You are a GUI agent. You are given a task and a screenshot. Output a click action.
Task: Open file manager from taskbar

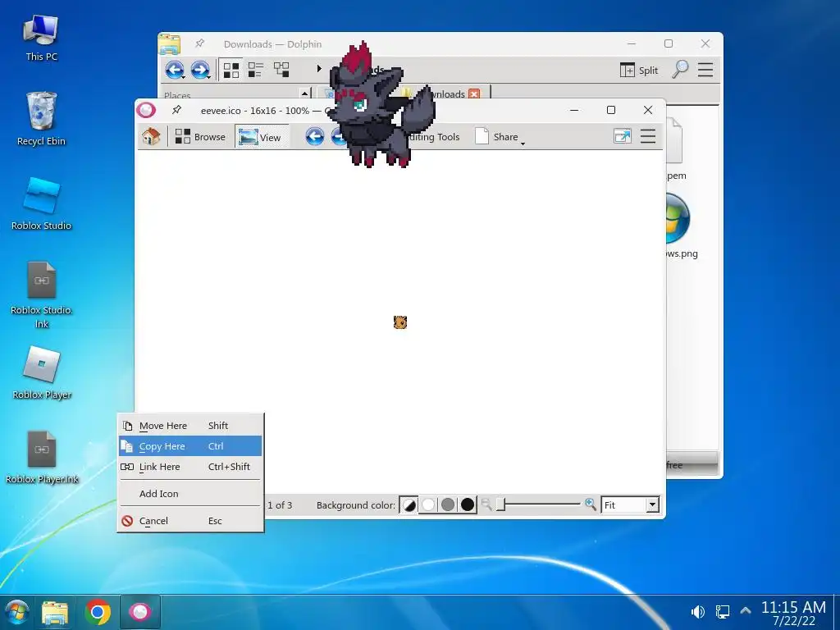[55, 612]
